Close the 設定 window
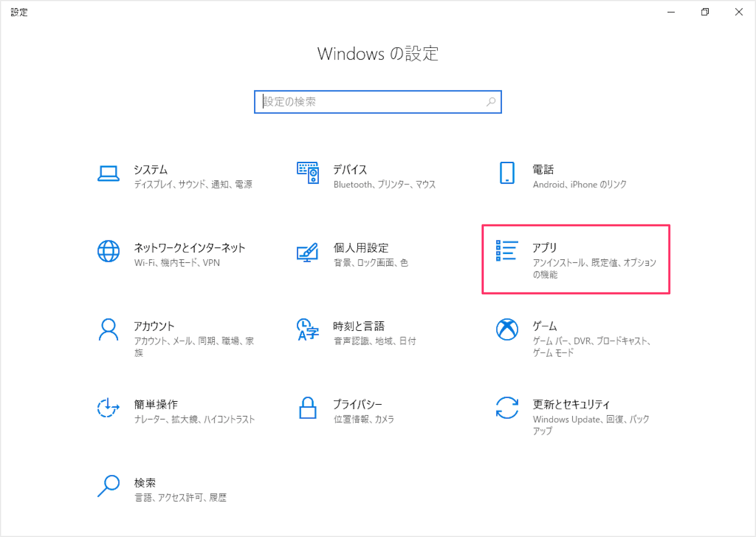 click(739, 12)
